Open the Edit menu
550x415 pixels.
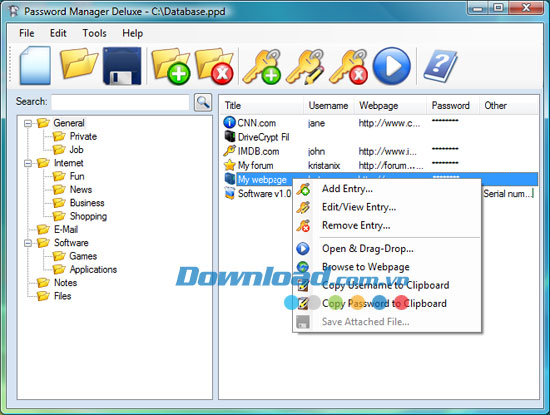click(58, 33)
